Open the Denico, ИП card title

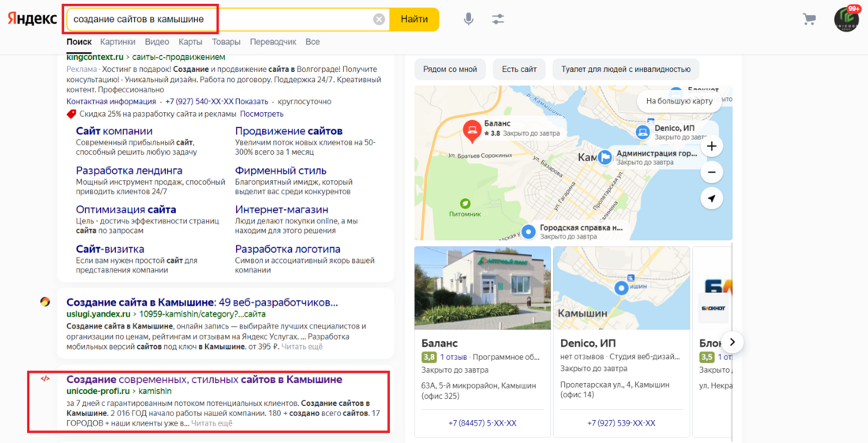tap(588, 344)
